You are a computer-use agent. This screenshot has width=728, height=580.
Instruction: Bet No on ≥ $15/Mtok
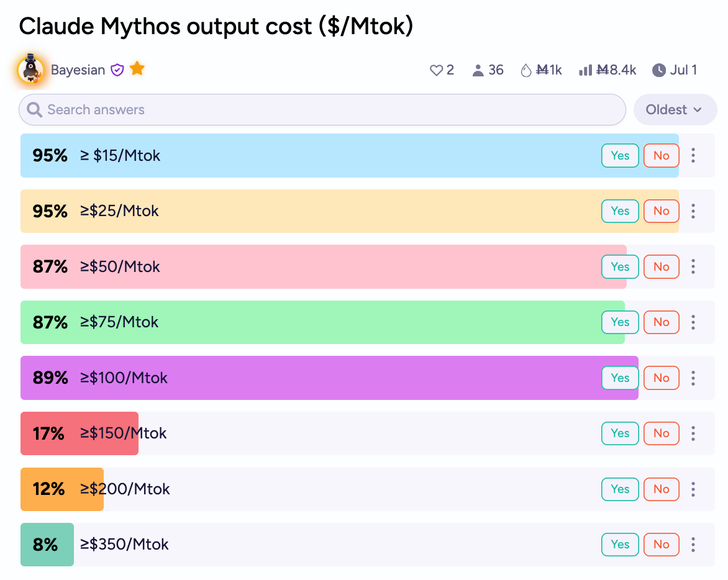[x=661, y=155]
